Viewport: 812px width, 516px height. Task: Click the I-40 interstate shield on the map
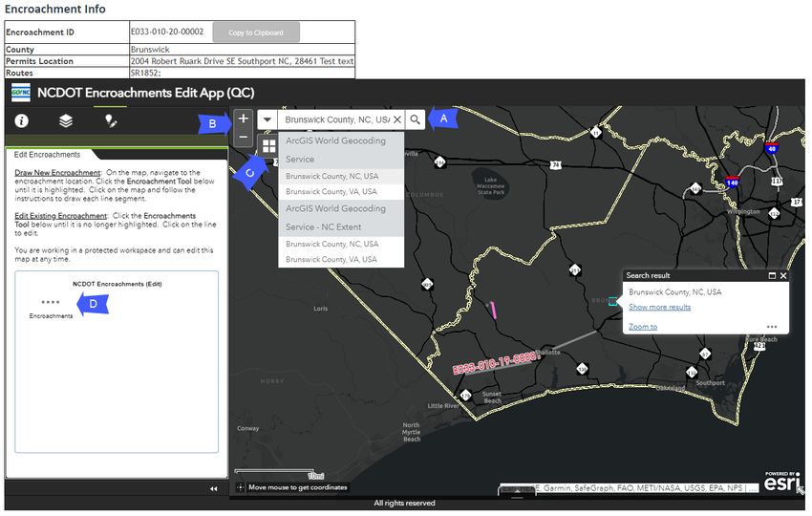[772, 148]
